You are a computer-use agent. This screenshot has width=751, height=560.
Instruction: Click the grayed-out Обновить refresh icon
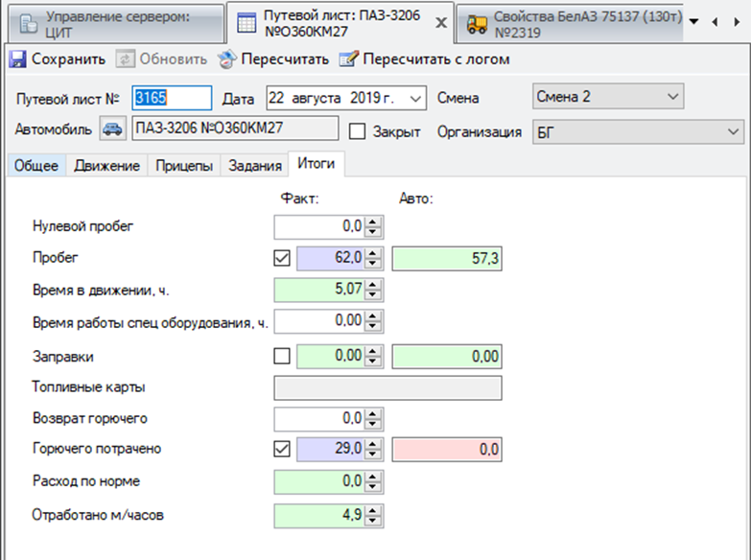click(x=126, y=59)
